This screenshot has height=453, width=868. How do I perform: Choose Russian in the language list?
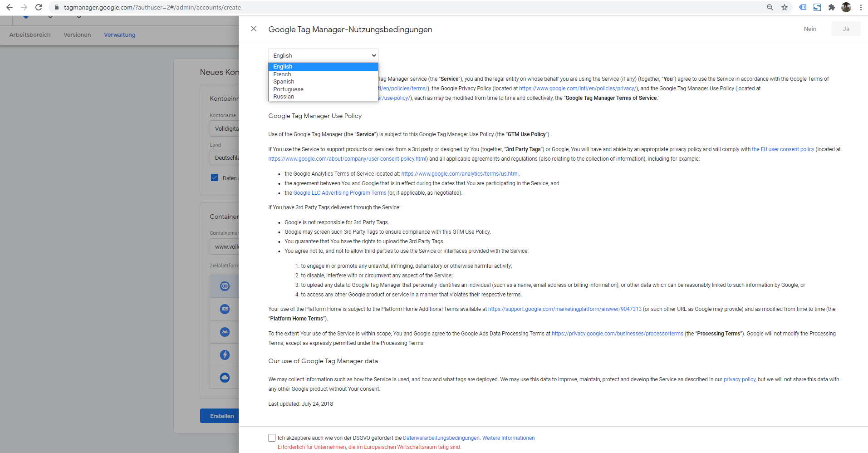(323, 97)
